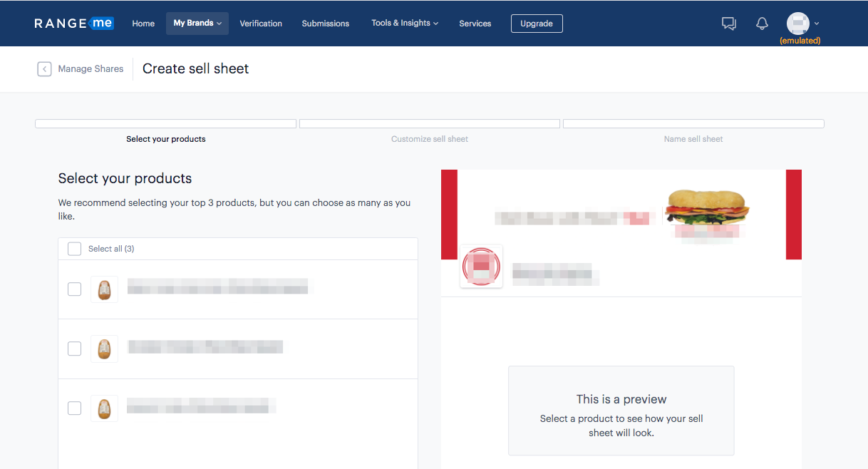
Task: Open the notifications bell
Action: pos(762,24)
